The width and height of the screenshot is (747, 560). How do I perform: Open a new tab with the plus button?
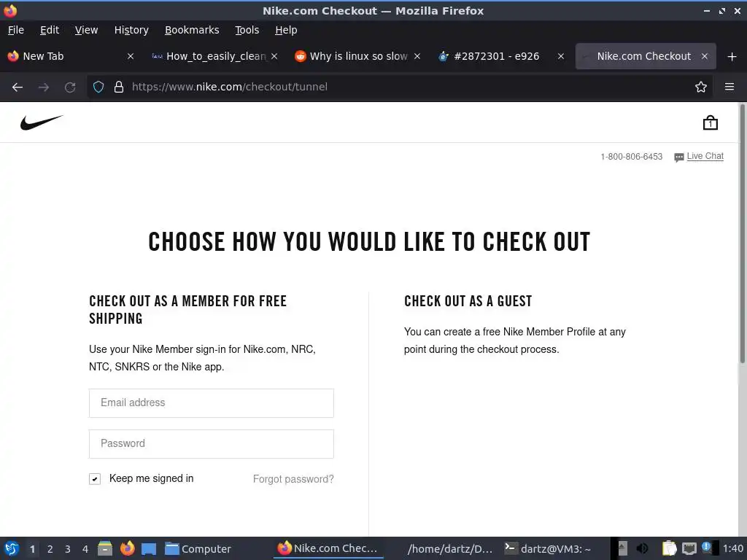[732, 57]
